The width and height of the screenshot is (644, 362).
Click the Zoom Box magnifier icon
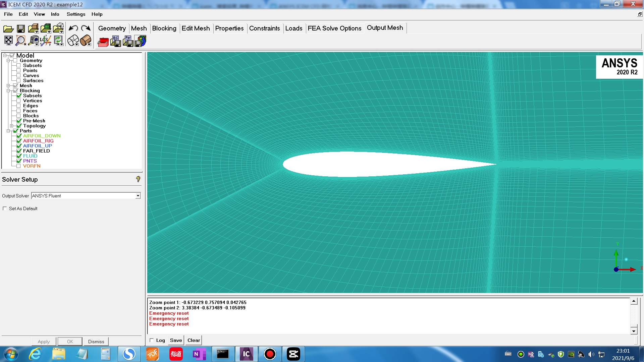21,41
